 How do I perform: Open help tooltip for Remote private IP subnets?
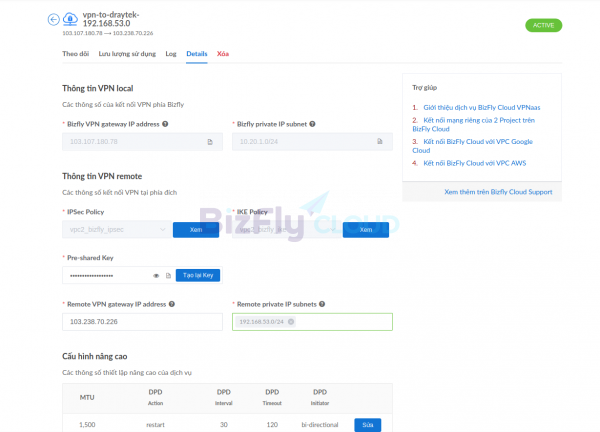point(322,304)
